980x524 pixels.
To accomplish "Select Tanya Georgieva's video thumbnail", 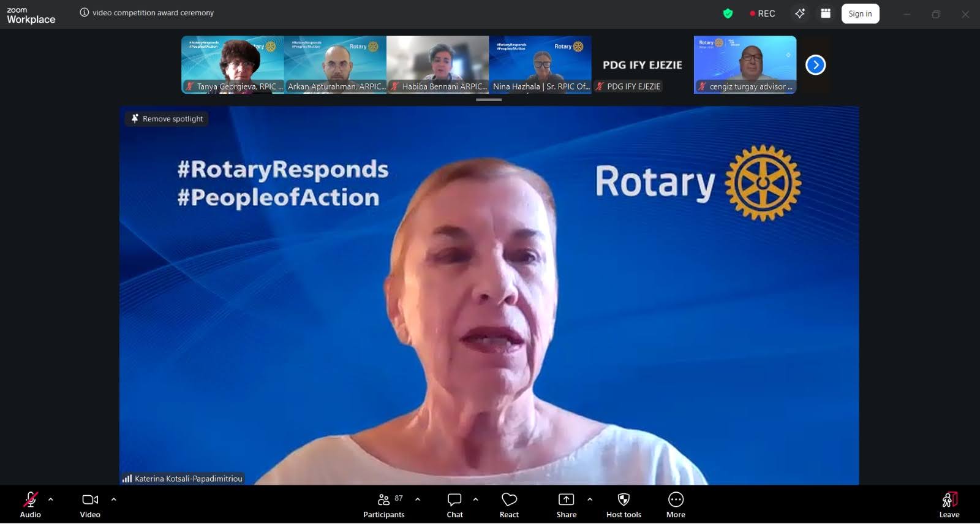I will [233, 64].
